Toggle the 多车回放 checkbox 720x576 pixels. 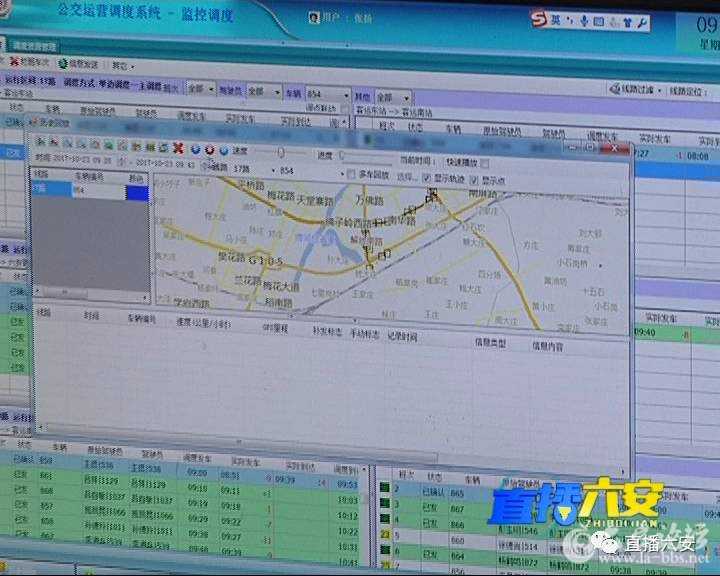pyautogui.click(x=350, y=174)
